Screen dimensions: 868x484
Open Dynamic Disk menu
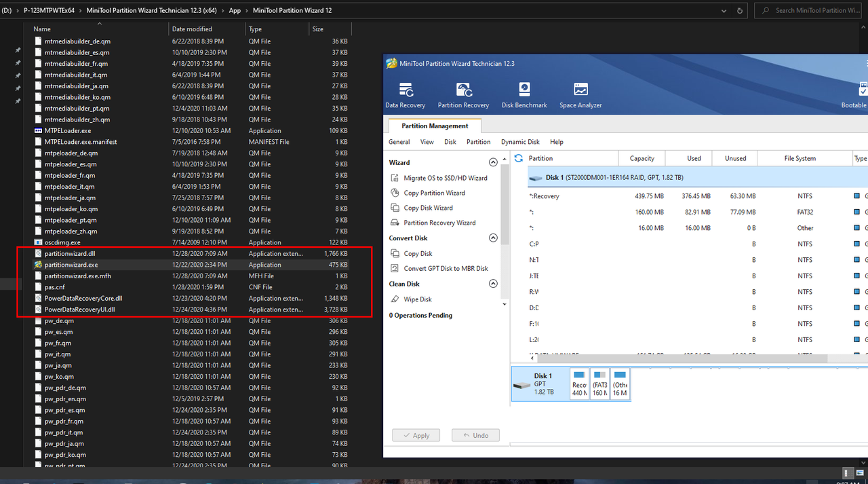(520, 142)
